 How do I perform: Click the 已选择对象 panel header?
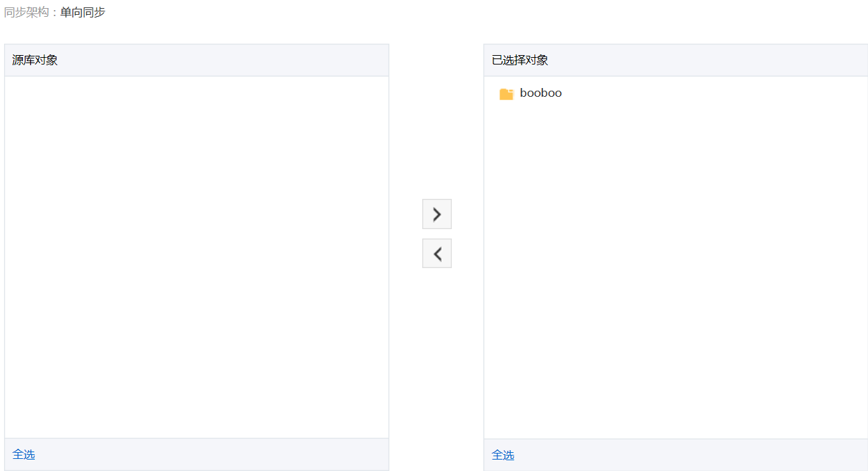pos(520,60)
